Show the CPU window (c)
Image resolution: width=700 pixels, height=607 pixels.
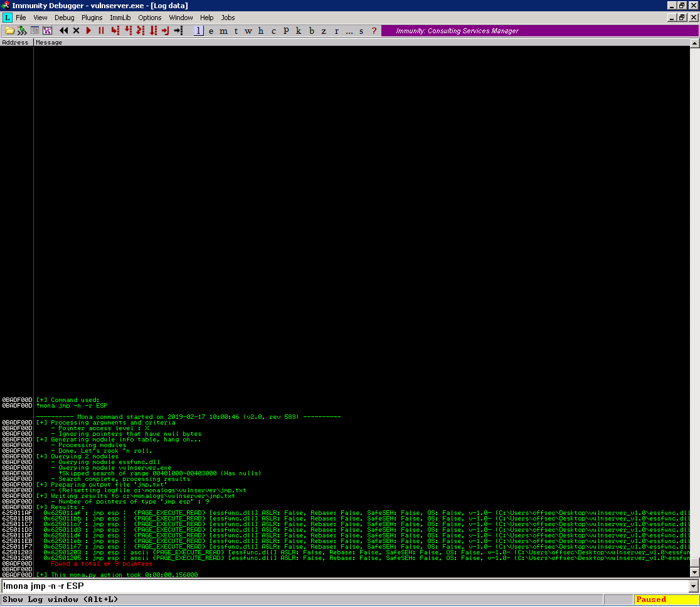(273, 30)
